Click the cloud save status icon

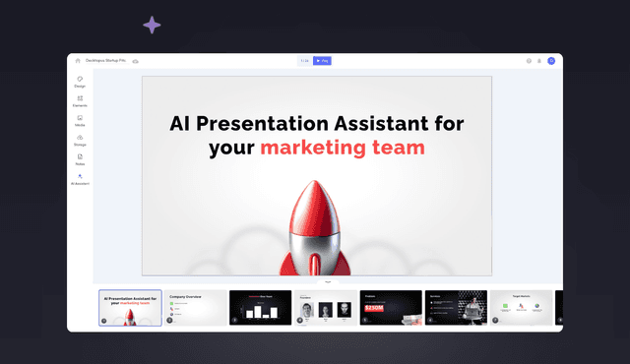(x=136, y=61)
